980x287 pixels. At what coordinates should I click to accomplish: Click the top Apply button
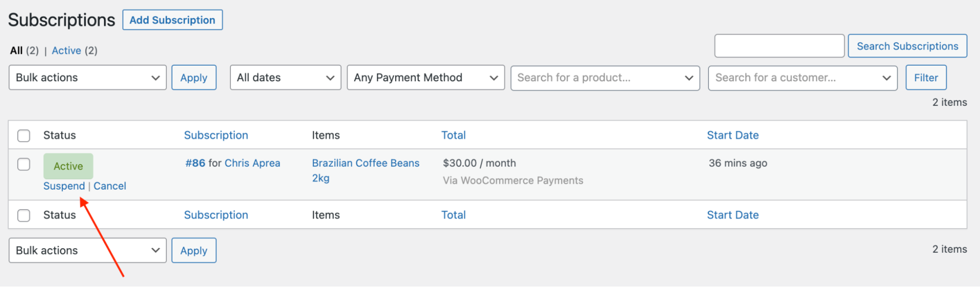(x=194, y=77)
